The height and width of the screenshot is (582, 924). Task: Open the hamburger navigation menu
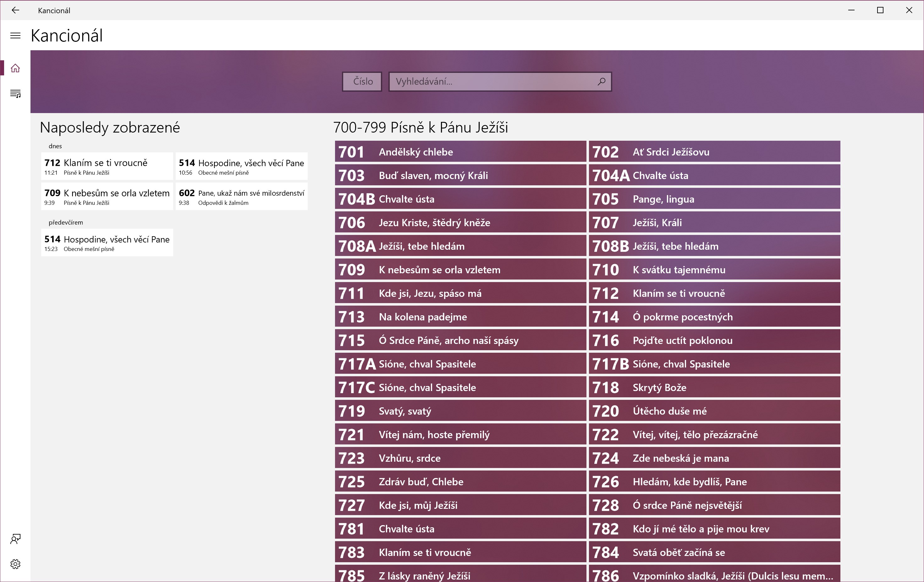pos(15,36)
